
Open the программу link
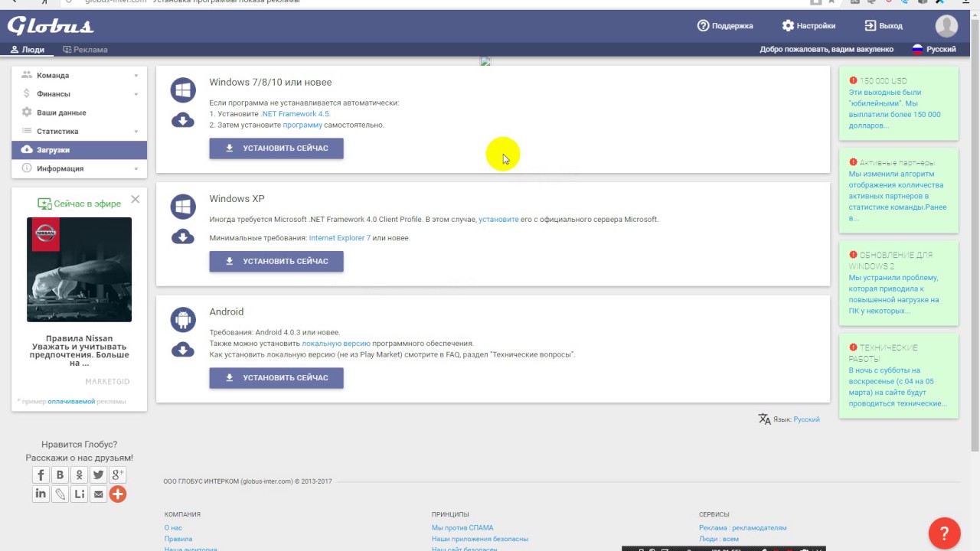[x=302, y=125]
